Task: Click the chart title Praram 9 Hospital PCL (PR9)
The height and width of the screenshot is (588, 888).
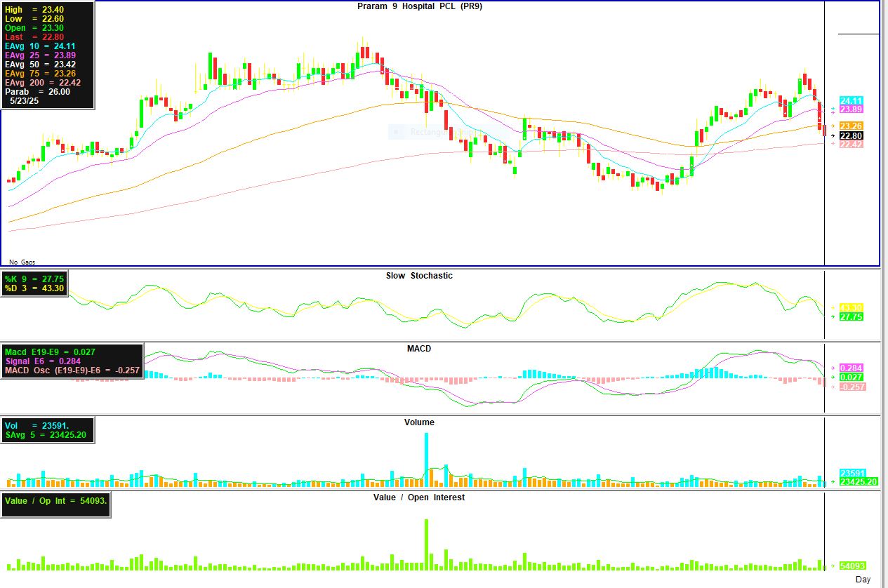Action: coord(420,6)
